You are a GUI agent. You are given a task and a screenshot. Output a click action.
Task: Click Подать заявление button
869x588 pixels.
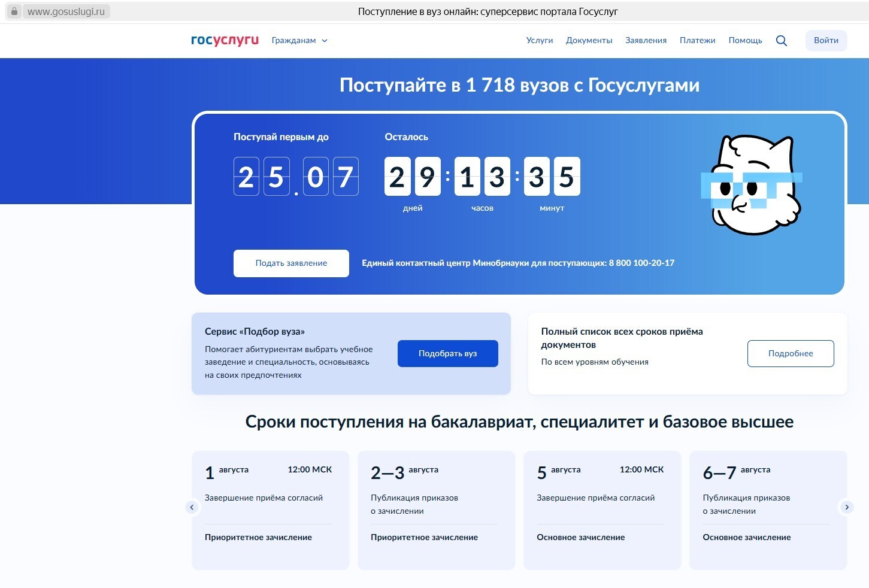[x=291, y=263]
